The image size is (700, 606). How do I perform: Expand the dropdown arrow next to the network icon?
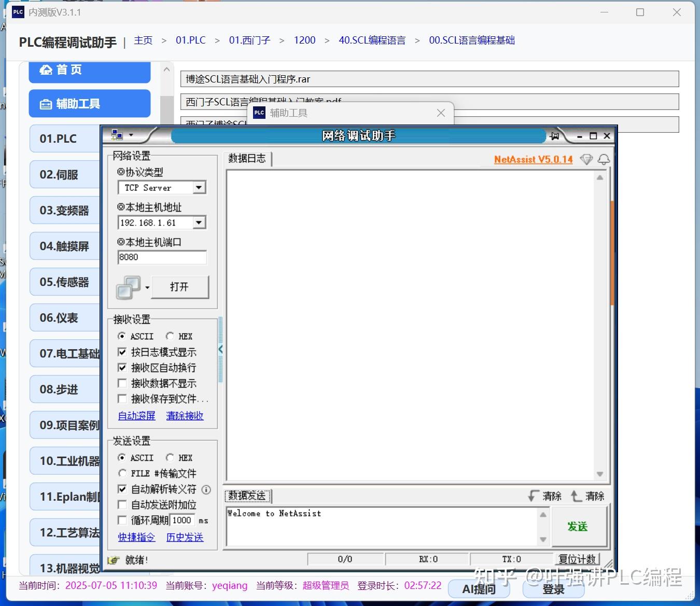(x=131, y=135)
